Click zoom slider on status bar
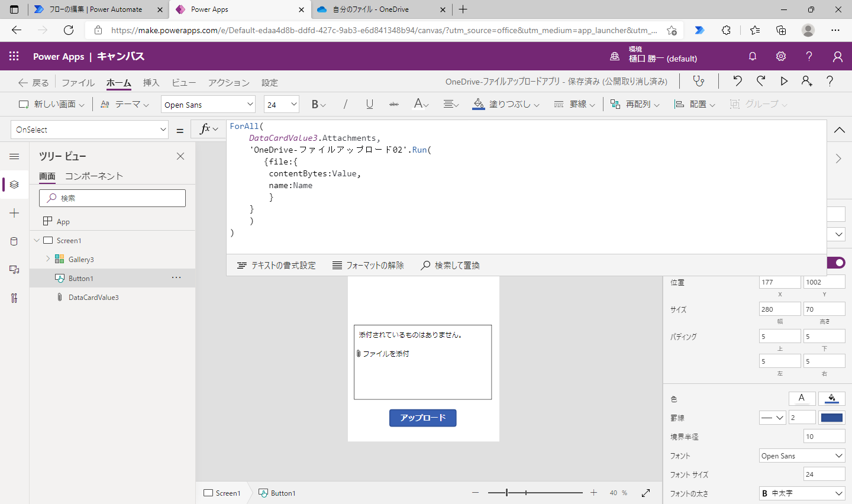This screenshot has width=852, height=504. click(535, 493)
